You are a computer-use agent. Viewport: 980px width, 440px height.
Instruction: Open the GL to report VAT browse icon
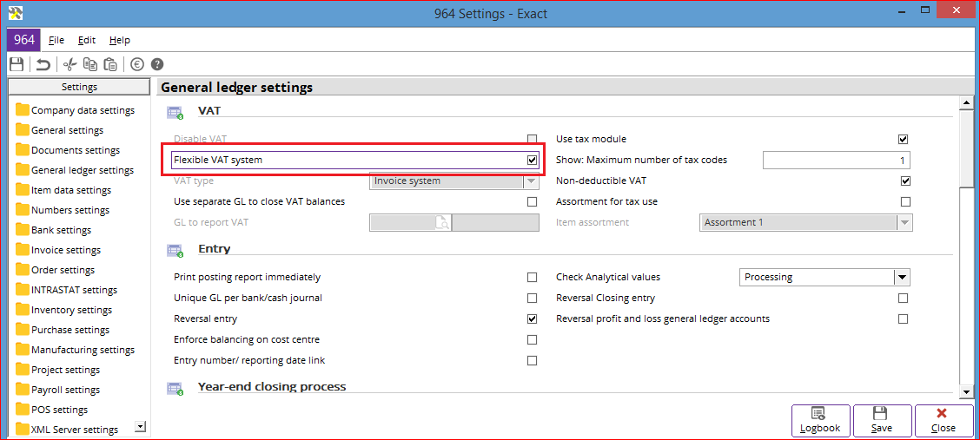coord(442,223)
